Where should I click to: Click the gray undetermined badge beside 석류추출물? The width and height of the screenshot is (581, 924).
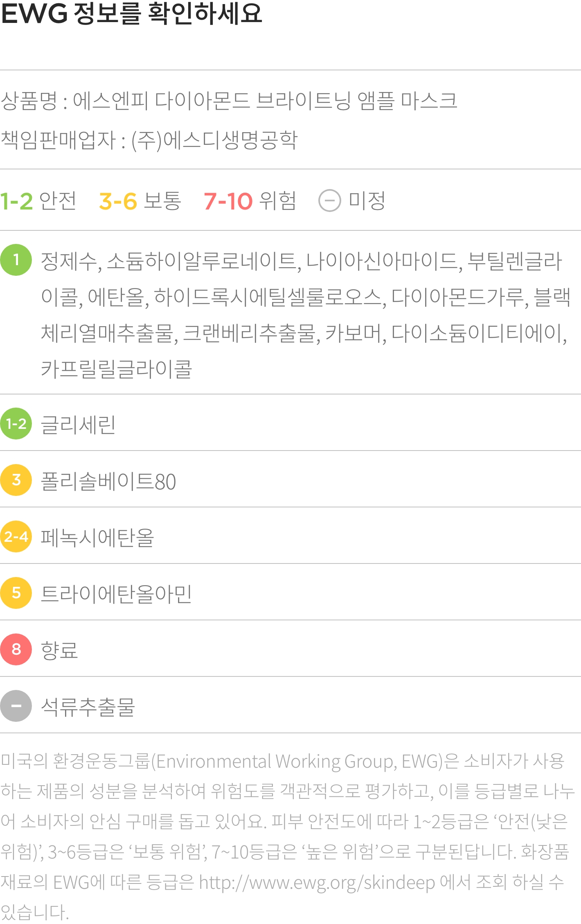16,706
